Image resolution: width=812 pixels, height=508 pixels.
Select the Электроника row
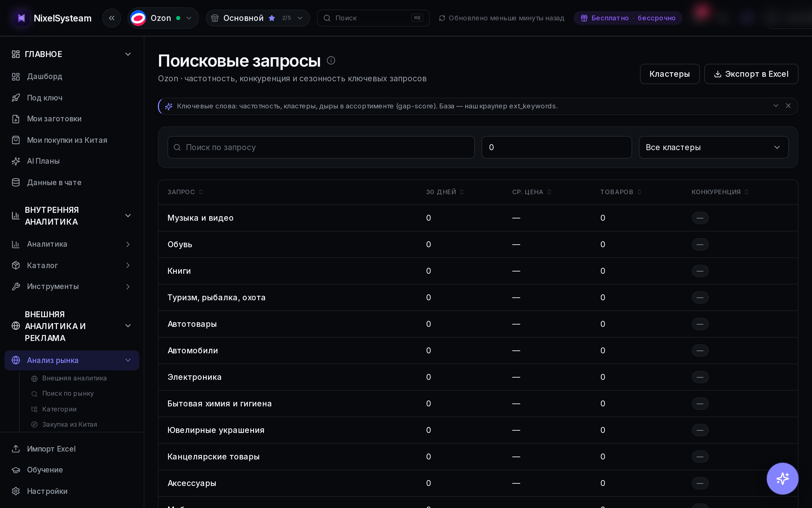(478, 377)
